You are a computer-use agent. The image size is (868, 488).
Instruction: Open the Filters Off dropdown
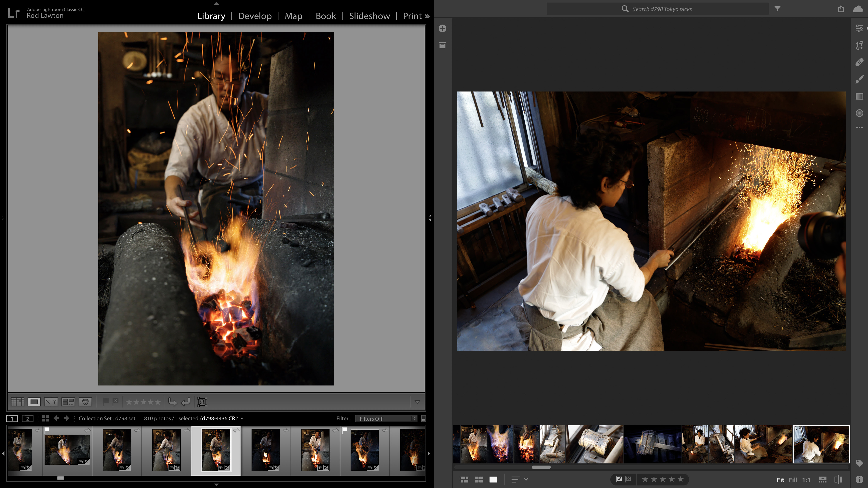click(386, 419)
